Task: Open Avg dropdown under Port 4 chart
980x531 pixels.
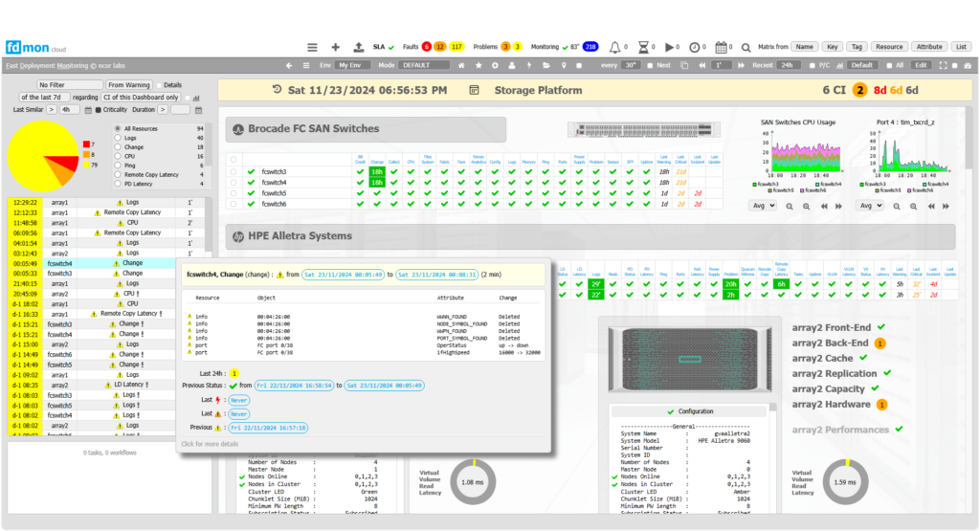Action: pyautogui.click(x=869, y=206)
